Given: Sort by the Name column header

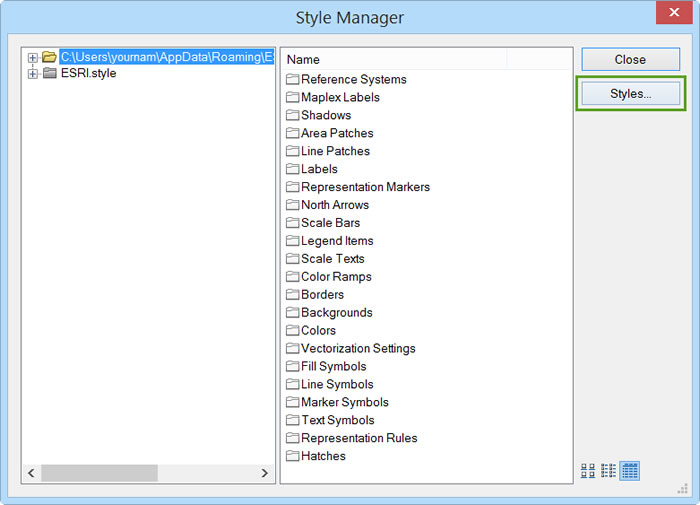Looking at the screenshot, I should click(395, 60).
